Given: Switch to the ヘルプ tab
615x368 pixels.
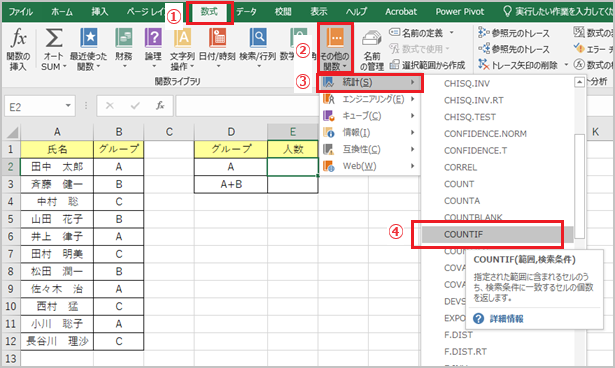Looking at the screenshot, I should 357,12.
